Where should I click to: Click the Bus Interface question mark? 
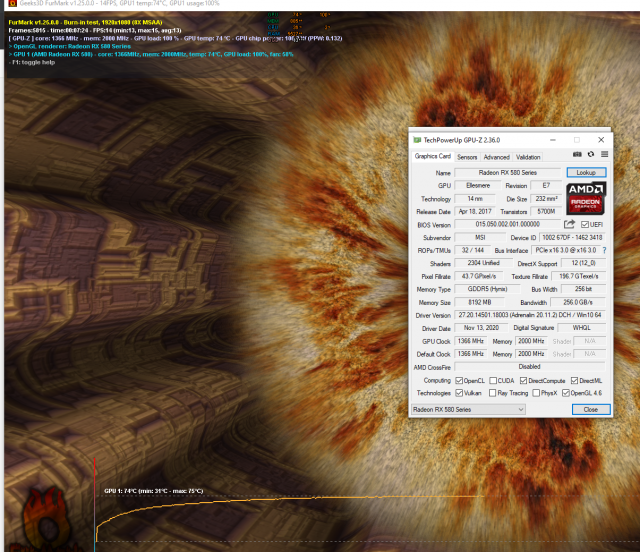[604, 250]
